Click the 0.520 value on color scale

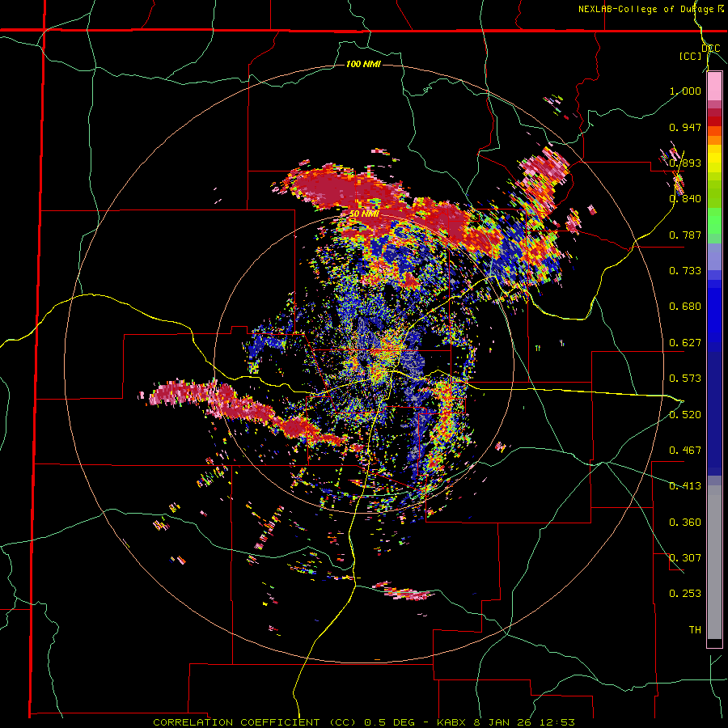point(685,415)
